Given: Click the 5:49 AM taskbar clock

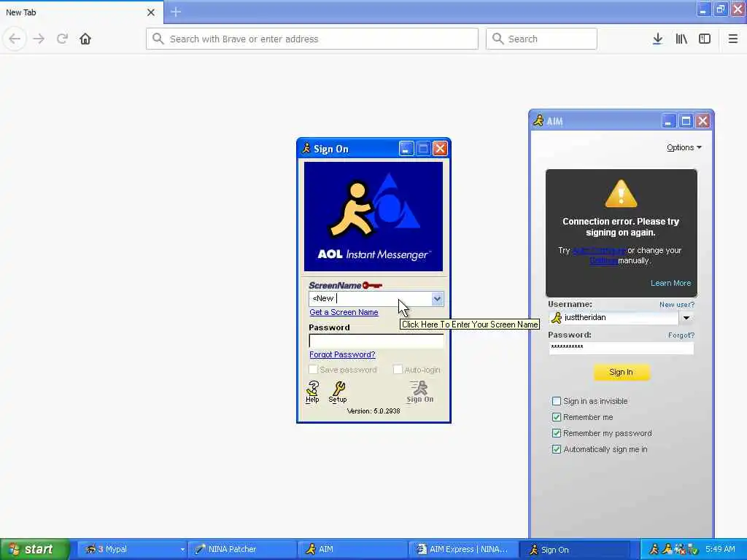Looking at the screenshot, I should point(720,549).
